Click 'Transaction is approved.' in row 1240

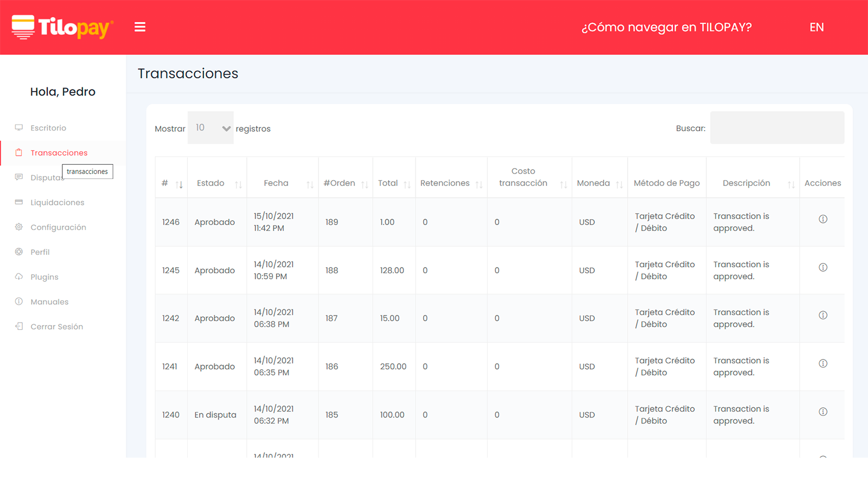[x=741, y=415]
